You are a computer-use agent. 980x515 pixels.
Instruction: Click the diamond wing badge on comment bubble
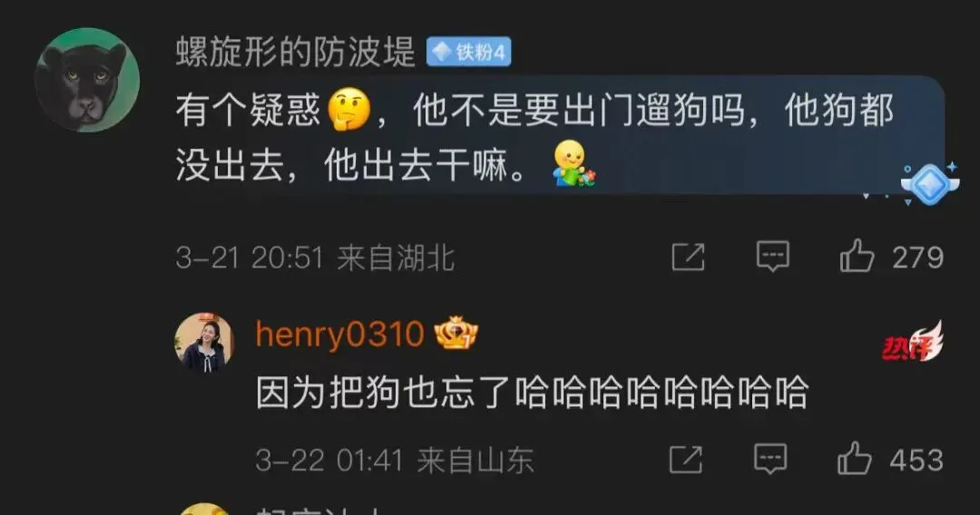pos(929,183)
